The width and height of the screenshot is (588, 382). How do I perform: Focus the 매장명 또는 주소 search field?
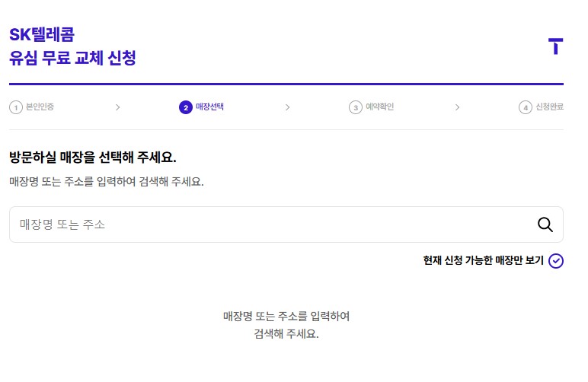tap(286, 224)
